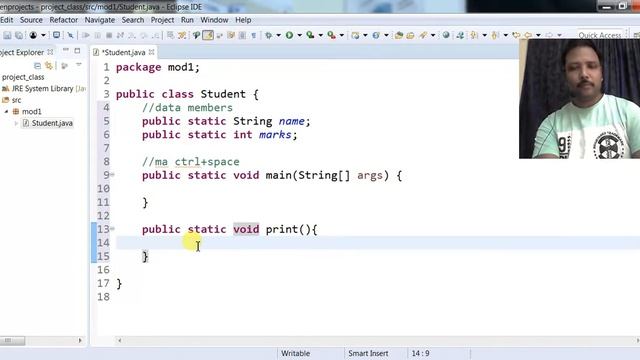
Task: Open the Project menu
Action: [x=162, y=20]
